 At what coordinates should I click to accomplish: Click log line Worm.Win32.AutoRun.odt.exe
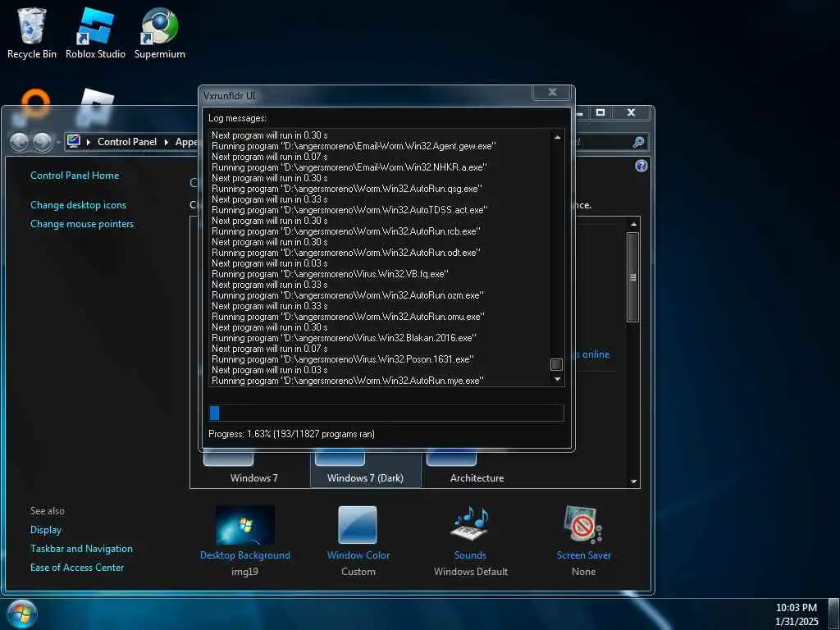click(x=346, y=253)
